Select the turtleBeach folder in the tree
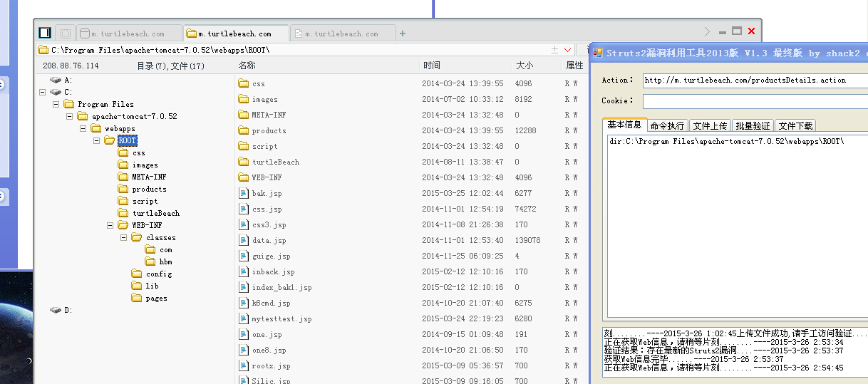Image resolution: width=868 pixels, height=384 pixels. point(155,213)
